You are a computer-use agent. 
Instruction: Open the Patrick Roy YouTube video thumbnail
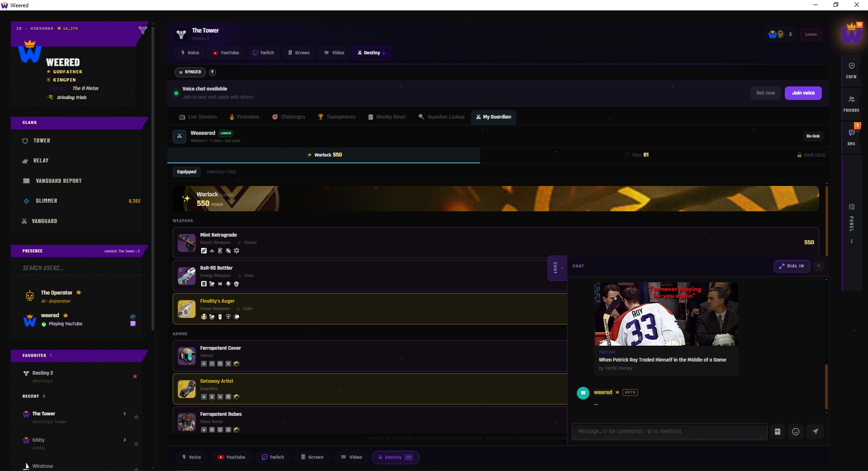click(666, 314)
